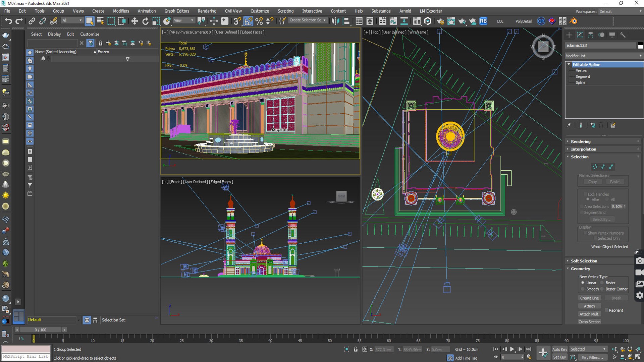Click the Mirror tool icon
The height and width of the screenshot is (362, 644).
(335, 21)
